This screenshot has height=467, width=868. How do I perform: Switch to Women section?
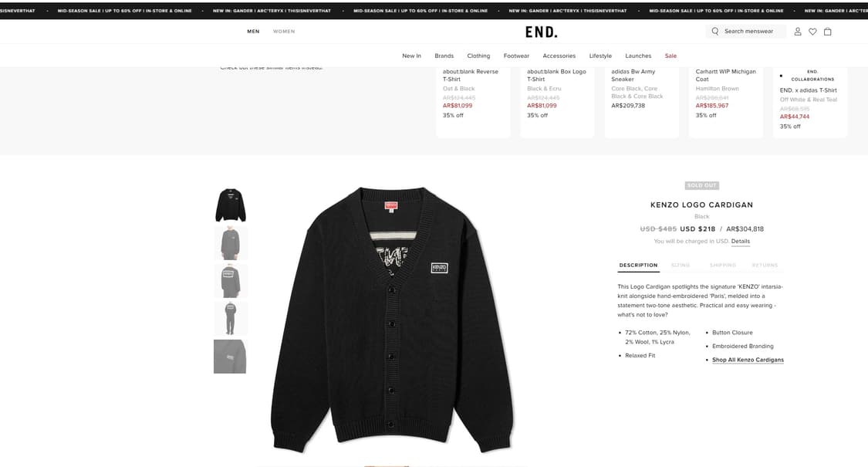tap(284, 32)
